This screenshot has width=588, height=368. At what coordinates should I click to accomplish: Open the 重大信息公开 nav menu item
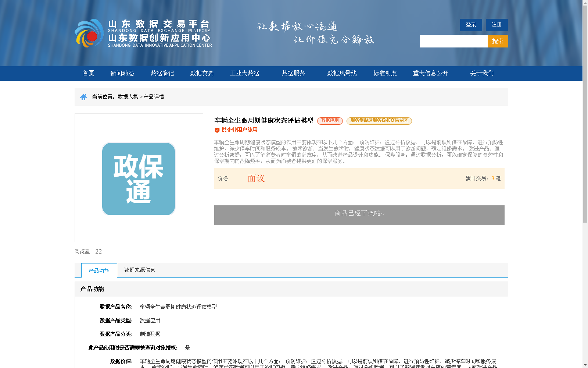click(x=431, y=73)
